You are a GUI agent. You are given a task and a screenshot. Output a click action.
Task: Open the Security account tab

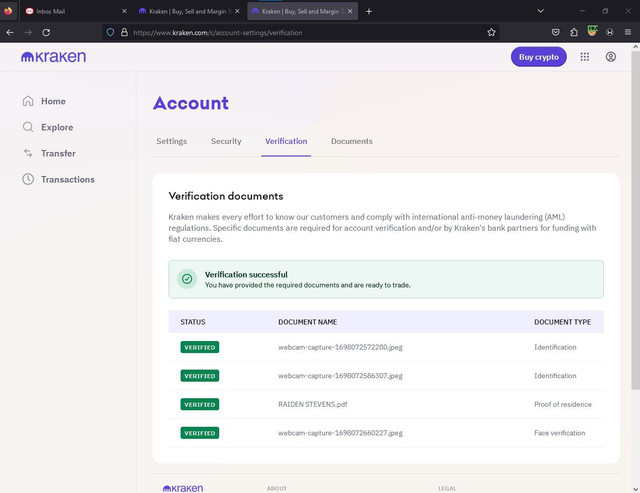point(226,141)
